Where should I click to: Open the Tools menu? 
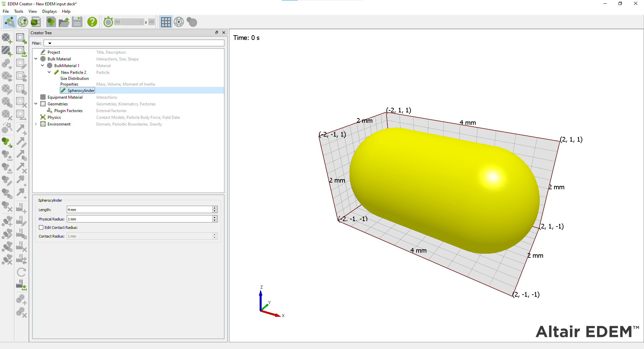[x=18, y=11]
